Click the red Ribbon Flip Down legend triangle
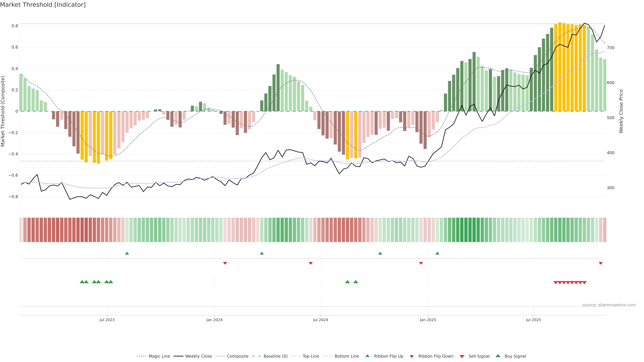The height and width of the screenshot is (362, 644). point(412,356)
